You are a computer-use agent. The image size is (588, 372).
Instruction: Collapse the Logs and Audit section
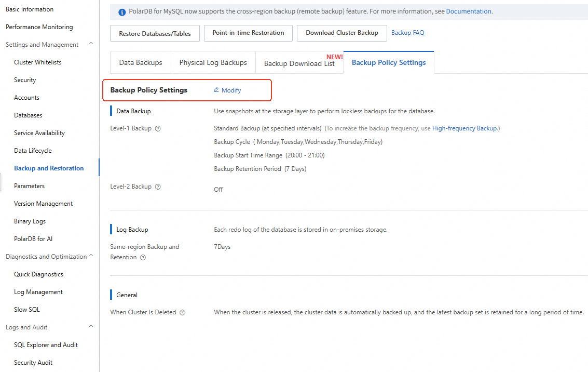click(91, 327)
